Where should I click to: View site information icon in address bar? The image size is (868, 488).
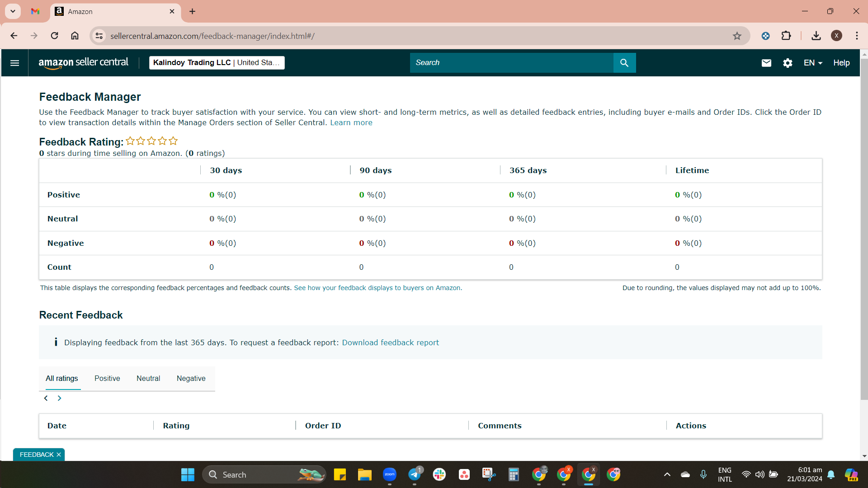coord(99,36)
